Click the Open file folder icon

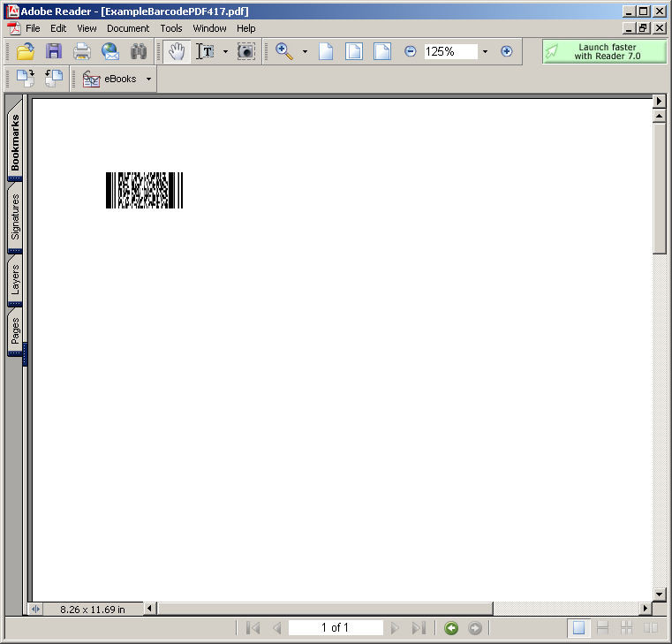tap(26, 51)
